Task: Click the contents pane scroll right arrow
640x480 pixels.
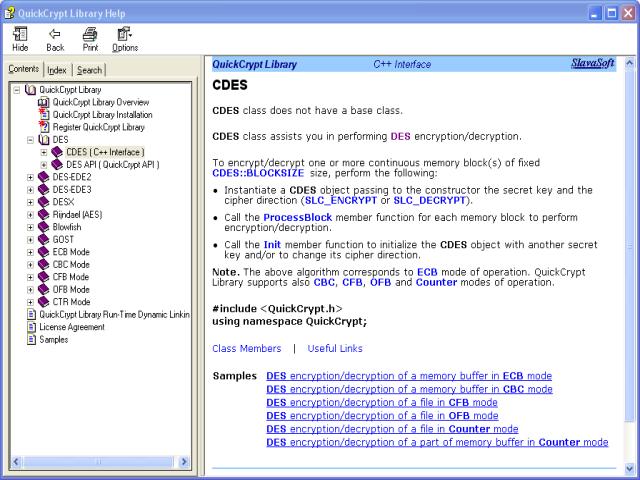Action: pos(184,462)
